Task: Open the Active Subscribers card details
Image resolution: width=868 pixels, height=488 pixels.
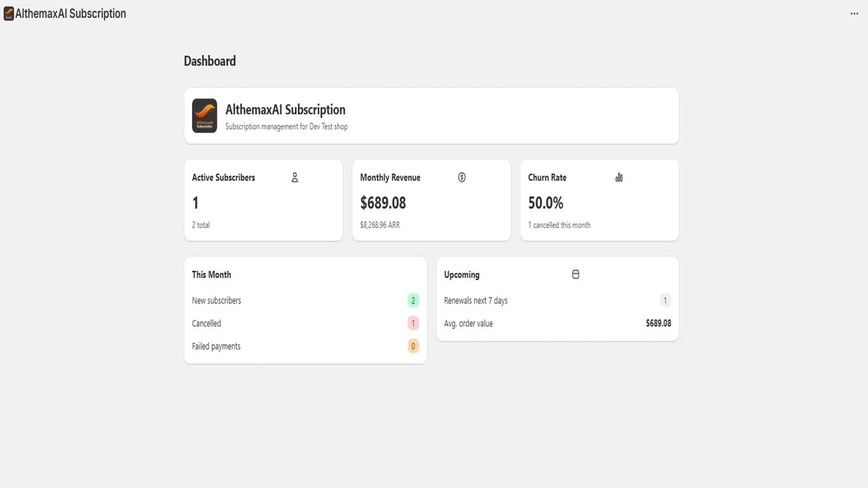Action: click(263, 200)
